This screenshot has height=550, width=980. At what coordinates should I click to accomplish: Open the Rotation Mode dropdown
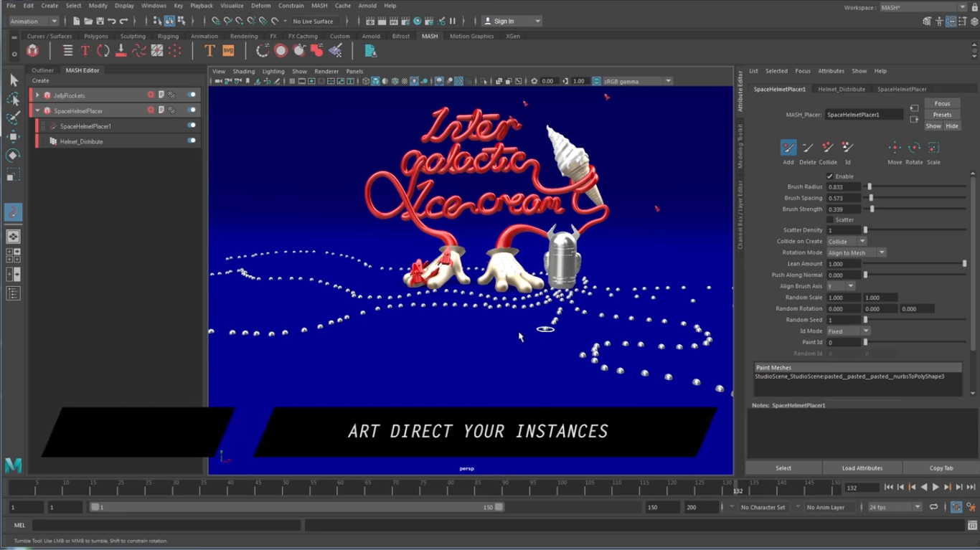point(857,252)
